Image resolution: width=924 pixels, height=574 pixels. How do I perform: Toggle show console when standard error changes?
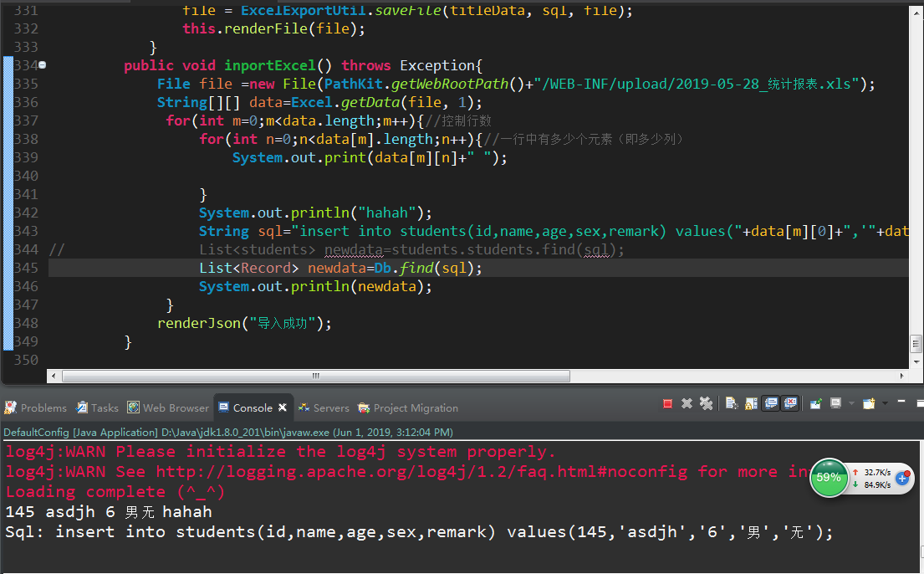coord(789,403)
